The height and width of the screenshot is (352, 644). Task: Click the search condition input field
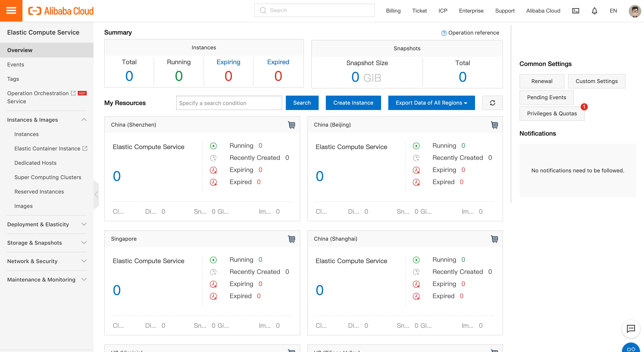tap(229, 103)
